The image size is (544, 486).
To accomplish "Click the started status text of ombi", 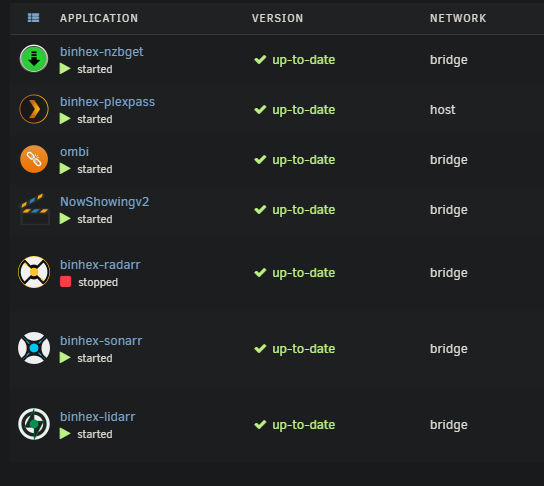I will tap(95, 169).
